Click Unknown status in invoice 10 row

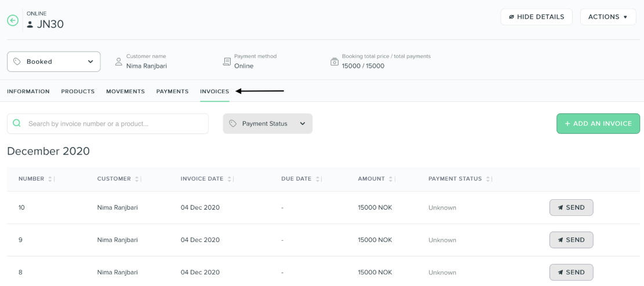[442, 208]
